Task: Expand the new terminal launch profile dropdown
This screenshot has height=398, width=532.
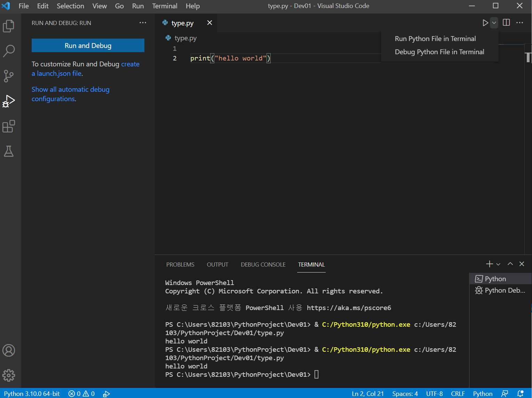Action: point(498,264)
